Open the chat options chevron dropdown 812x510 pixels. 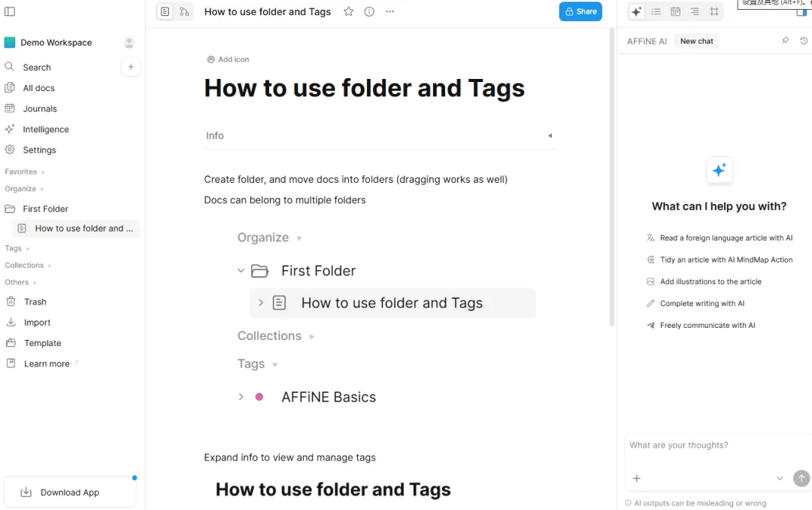[780, 478]
